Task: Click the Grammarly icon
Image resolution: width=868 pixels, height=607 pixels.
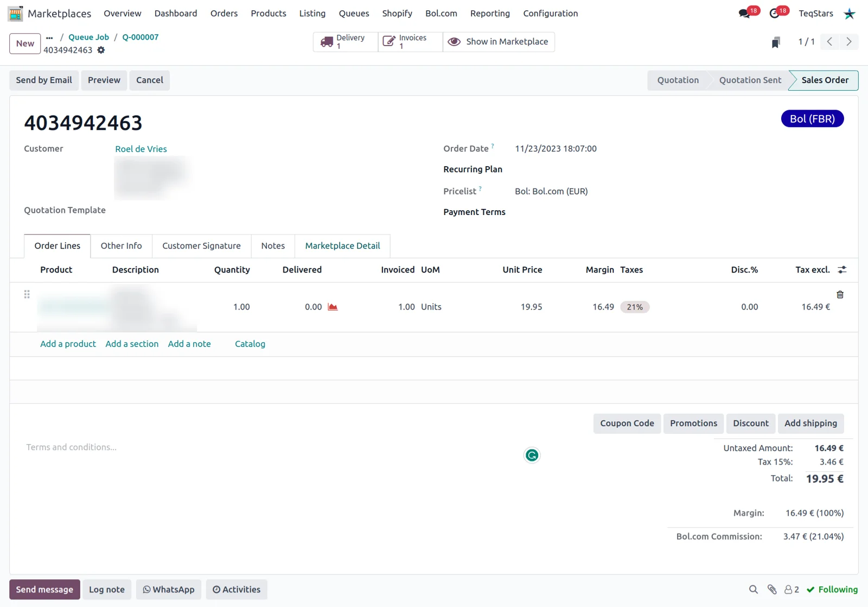Action: tap(532, 456)
